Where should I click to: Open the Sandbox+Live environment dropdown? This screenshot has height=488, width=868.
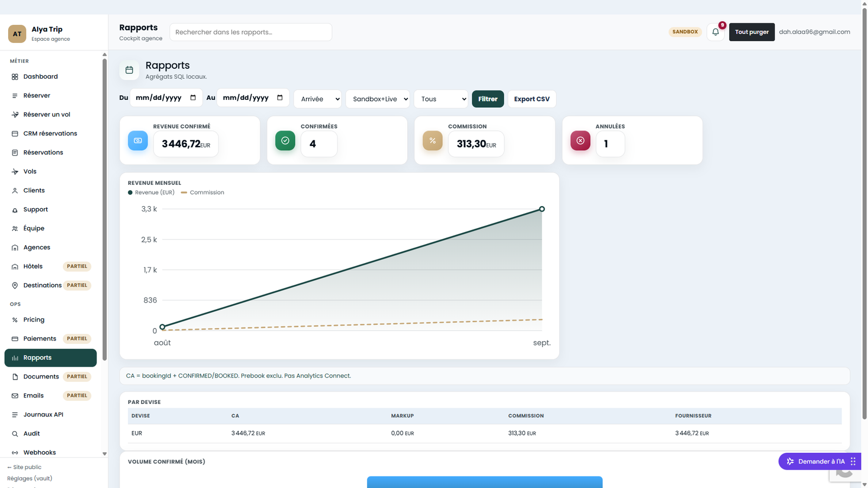(x=378, y=99)
